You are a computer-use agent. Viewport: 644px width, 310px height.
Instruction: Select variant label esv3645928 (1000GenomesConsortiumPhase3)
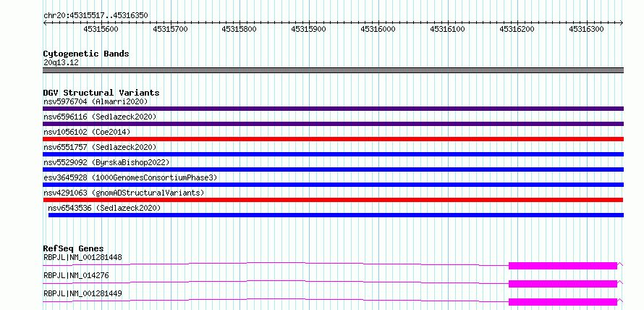[130, 177]
